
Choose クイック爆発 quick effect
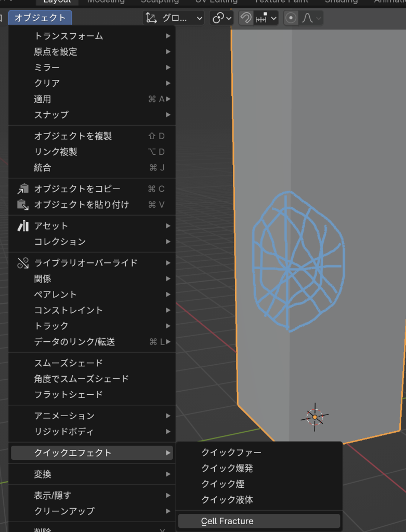pos(227,468)
